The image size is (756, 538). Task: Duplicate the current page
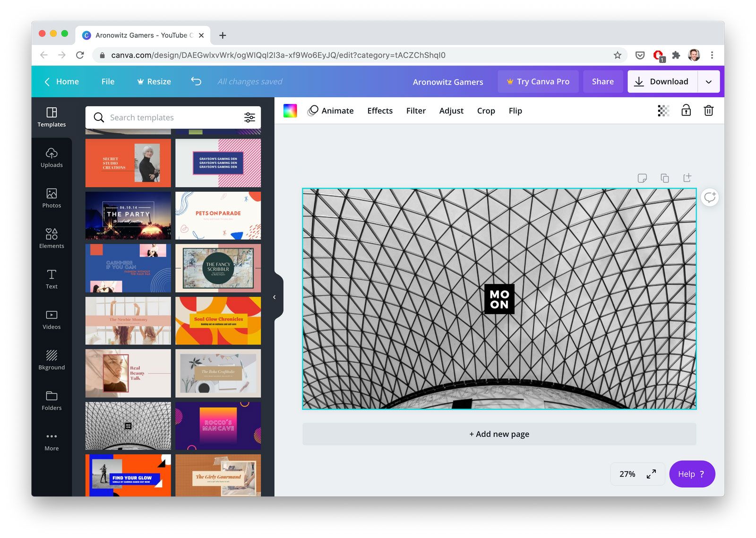665,178
